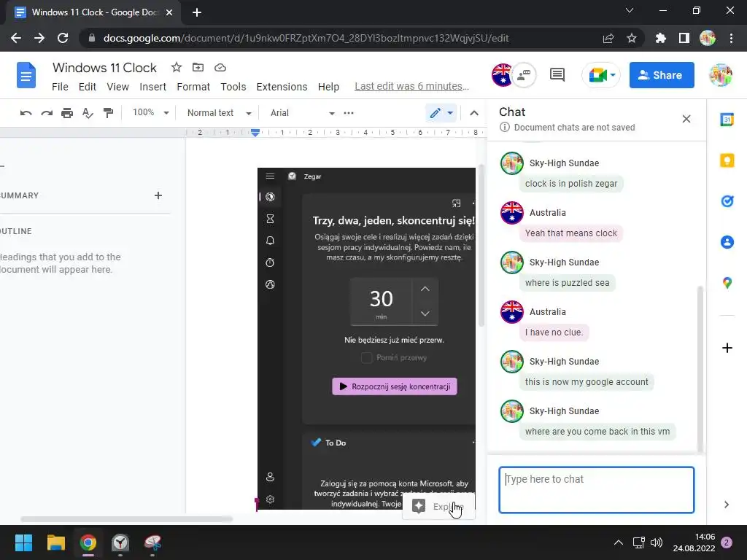
Task: Click the Google account avatar
Action: tap(720, 75)
